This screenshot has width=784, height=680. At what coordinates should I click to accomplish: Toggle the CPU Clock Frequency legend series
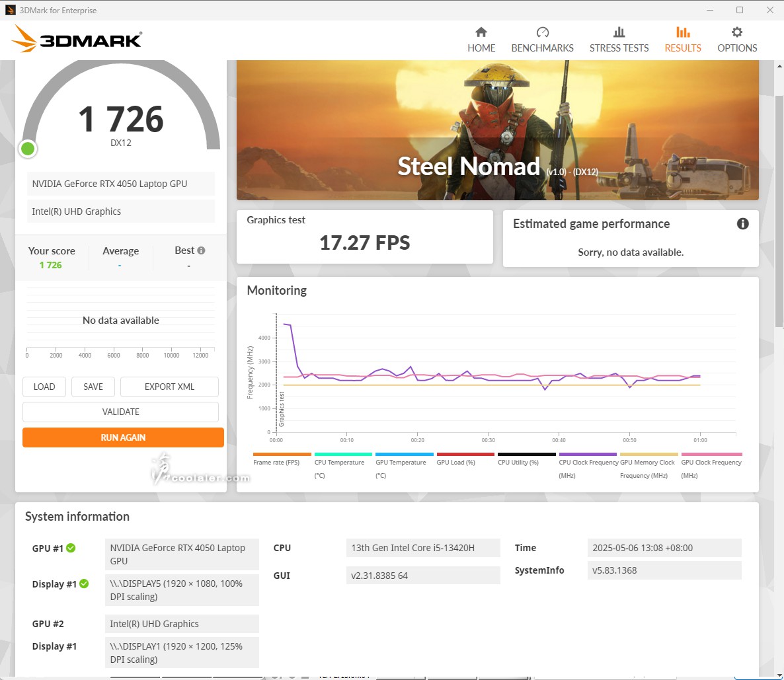(x=588, y=466)
